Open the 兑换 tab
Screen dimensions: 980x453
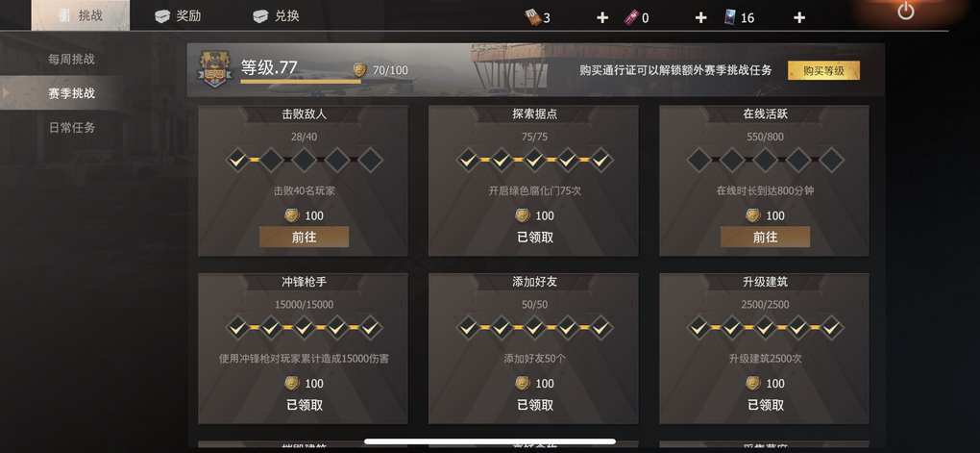(277, 16)
